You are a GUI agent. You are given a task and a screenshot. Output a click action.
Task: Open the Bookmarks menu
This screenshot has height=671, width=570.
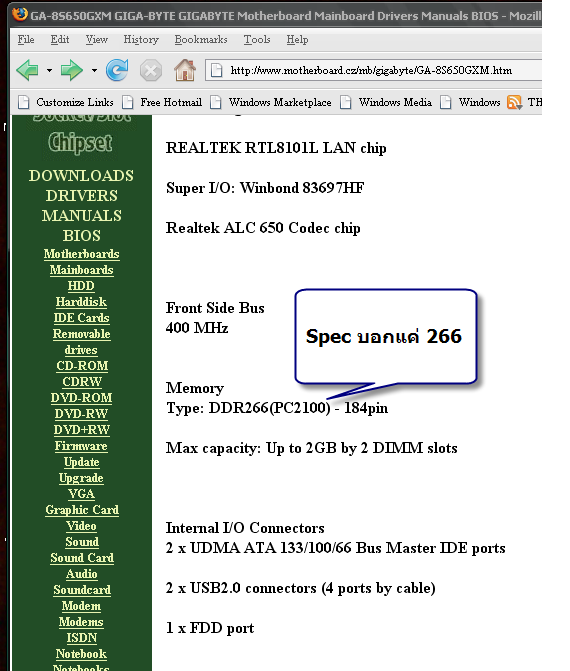pos(201,39)
